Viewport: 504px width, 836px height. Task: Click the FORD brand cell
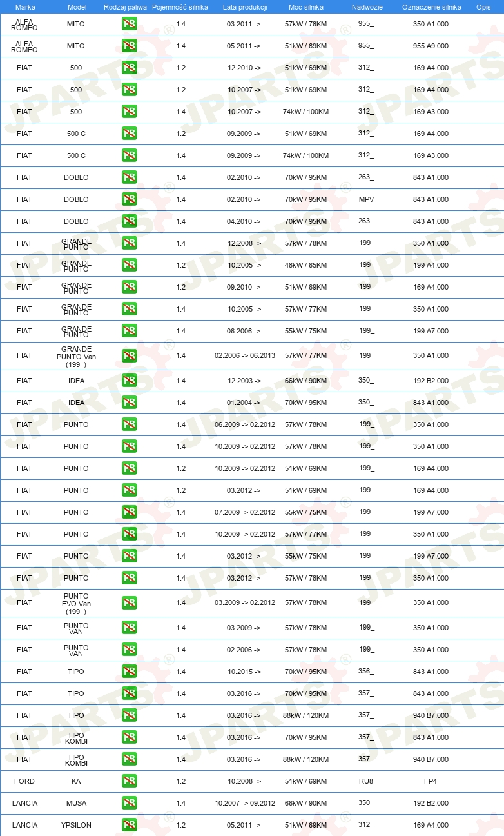coord(24,781)
